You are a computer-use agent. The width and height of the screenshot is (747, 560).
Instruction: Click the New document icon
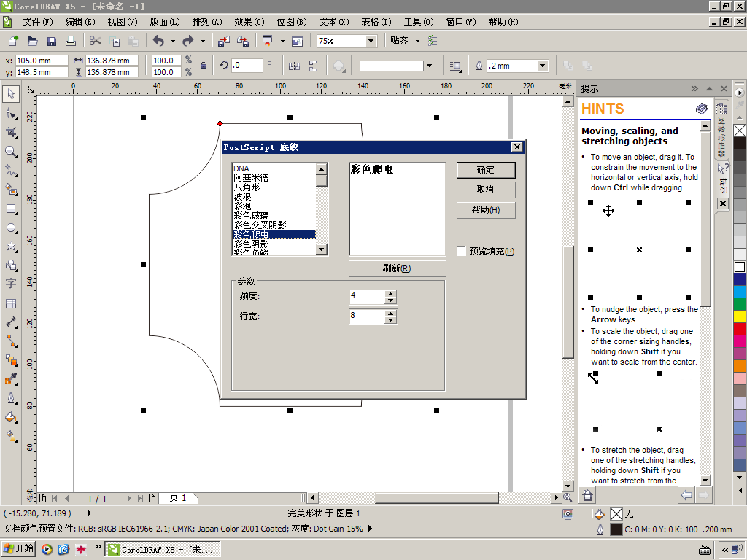(x=13, y=41)
